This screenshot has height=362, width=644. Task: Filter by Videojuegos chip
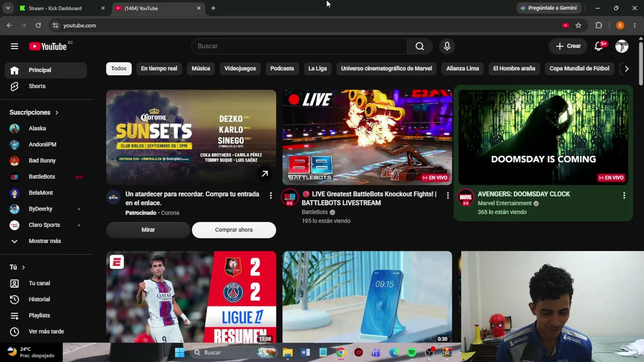(x=240, y=68)
